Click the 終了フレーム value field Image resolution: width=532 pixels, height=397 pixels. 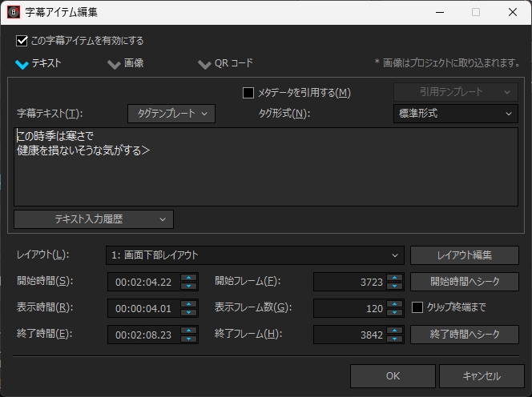(349, 335)
